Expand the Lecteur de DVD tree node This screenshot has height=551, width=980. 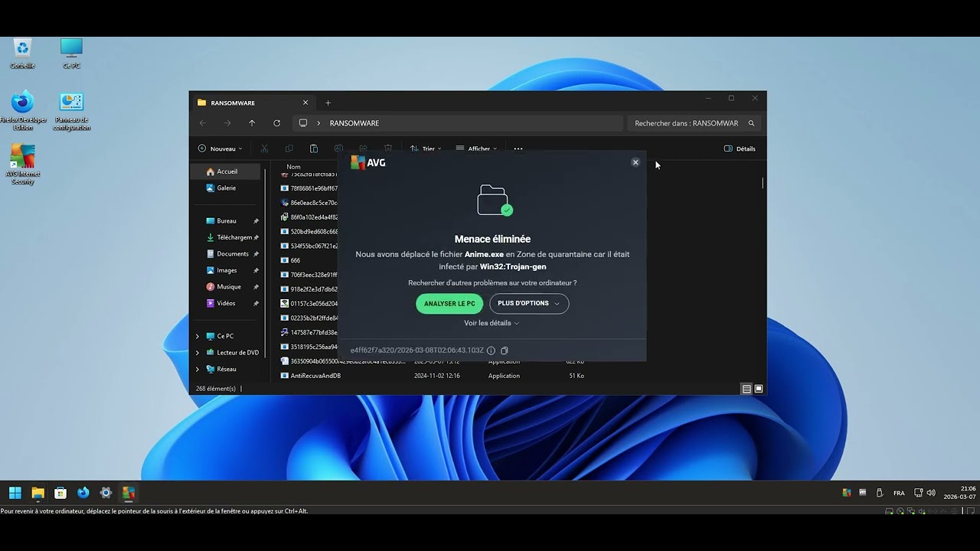[198, 353]
